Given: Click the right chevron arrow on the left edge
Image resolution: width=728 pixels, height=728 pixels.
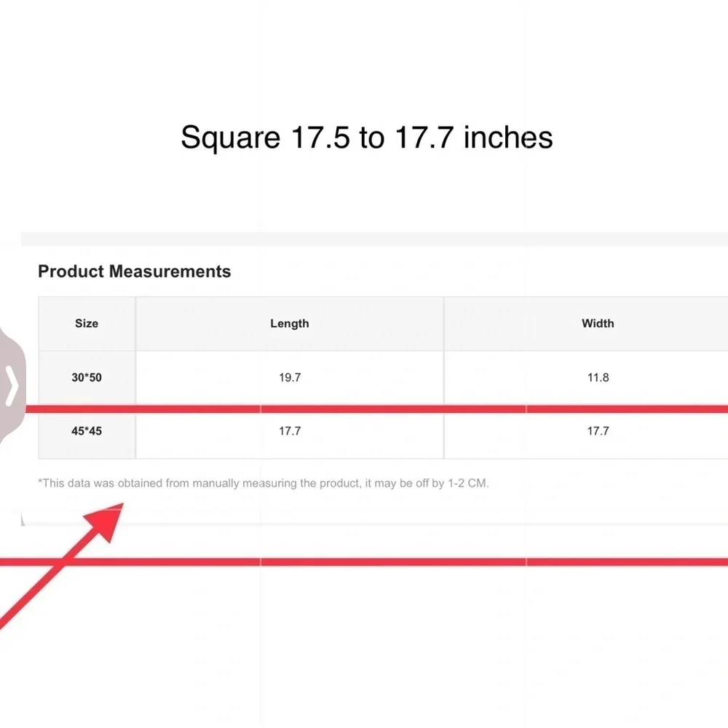Looking at the screenshot, I should (12, 385).
